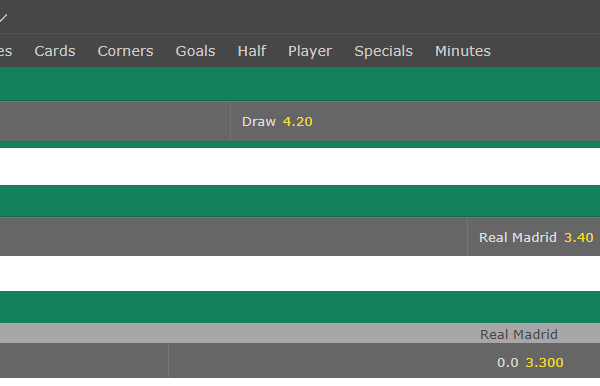Screen dimensions: 600x386
Task: Collapse the green header above the Real Madrid column
Action: tap(300, 307)
